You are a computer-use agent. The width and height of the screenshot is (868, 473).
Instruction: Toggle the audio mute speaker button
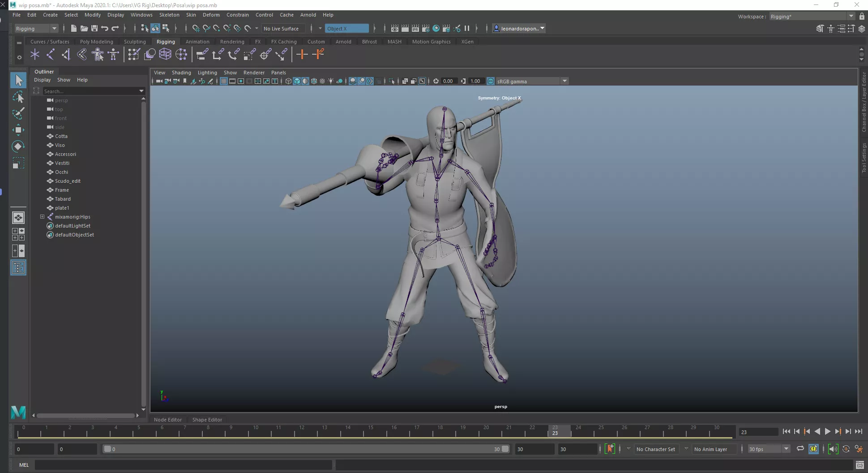point(833,449)
